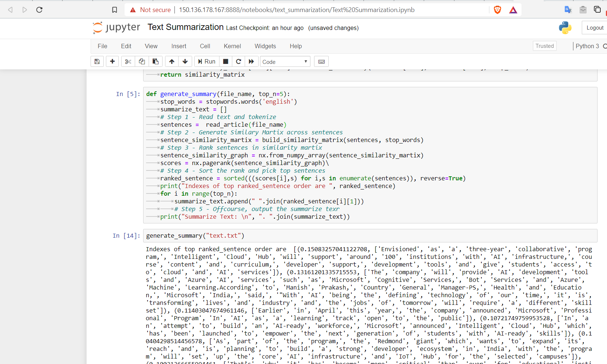This screenshot has height=364, width=607.
Task: Open the command palette keyboard icon
Action: click(321, 61)
